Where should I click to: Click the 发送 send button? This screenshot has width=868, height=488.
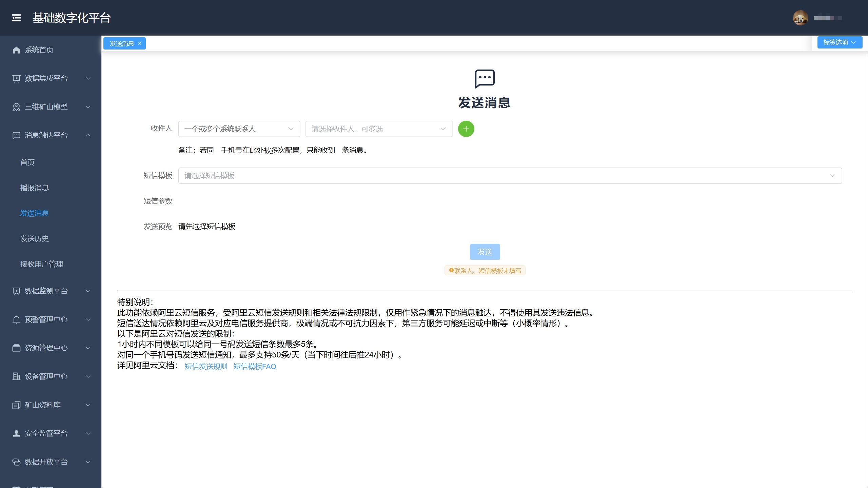point(485,252)
